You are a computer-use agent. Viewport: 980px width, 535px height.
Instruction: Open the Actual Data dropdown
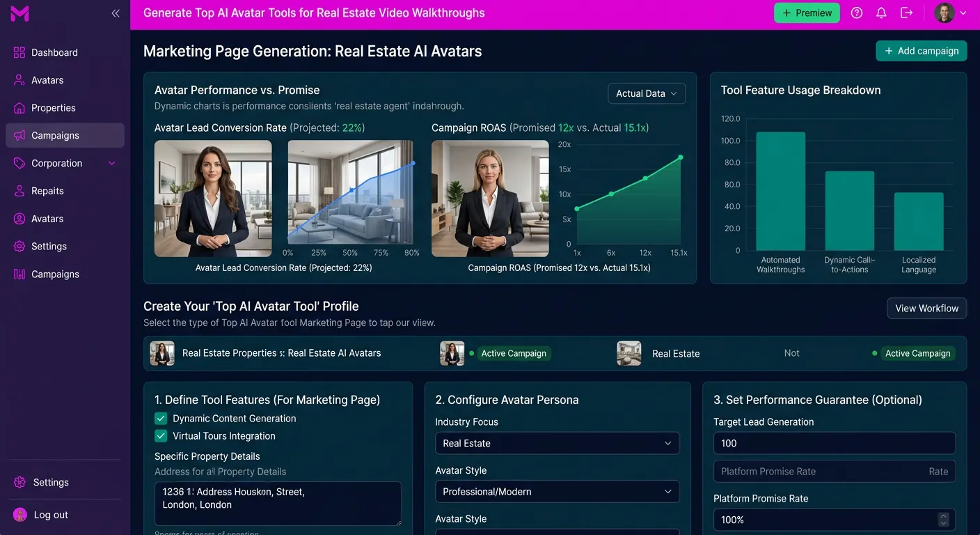pos(646,93)
